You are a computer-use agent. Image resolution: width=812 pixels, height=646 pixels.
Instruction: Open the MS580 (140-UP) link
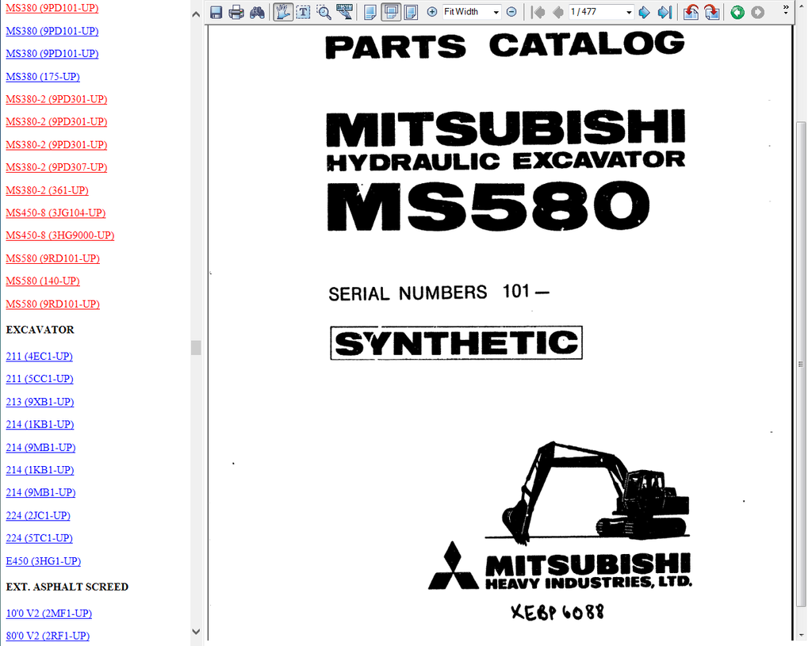click(43, 281)
